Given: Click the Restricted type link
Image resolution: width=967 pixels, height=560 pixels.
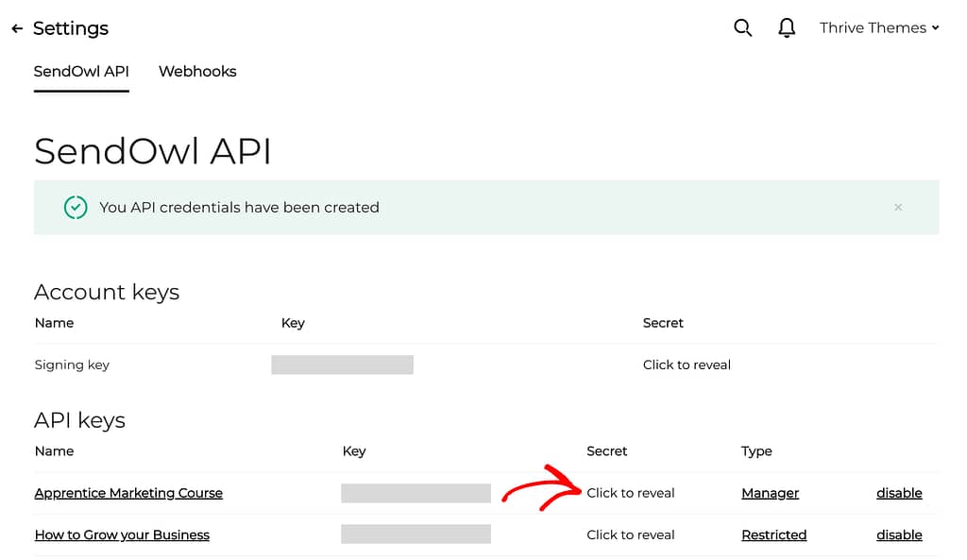Looking at the screenshot, I should [x=774, y=535].
